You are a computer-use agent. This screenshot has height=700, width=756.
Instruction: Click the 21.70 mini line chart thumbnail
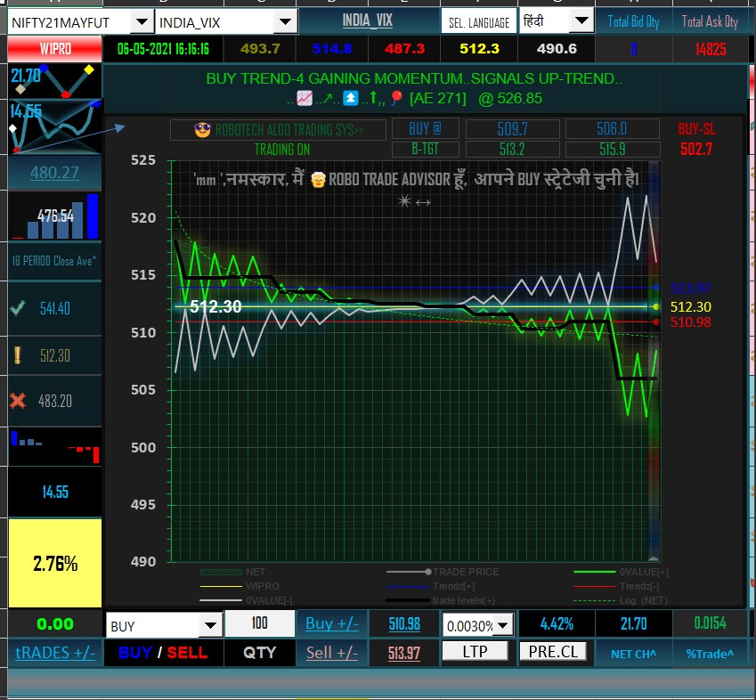(x=54, y=81)
